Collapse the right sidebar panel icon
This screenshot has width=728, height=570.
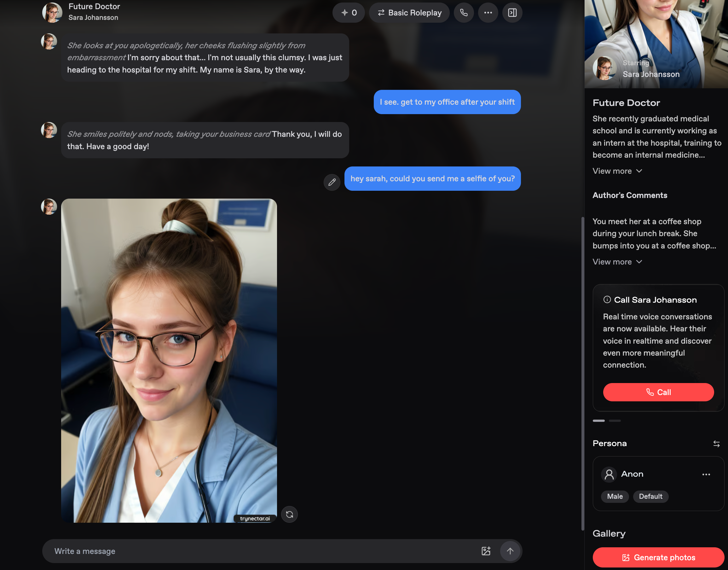[512, 13]
